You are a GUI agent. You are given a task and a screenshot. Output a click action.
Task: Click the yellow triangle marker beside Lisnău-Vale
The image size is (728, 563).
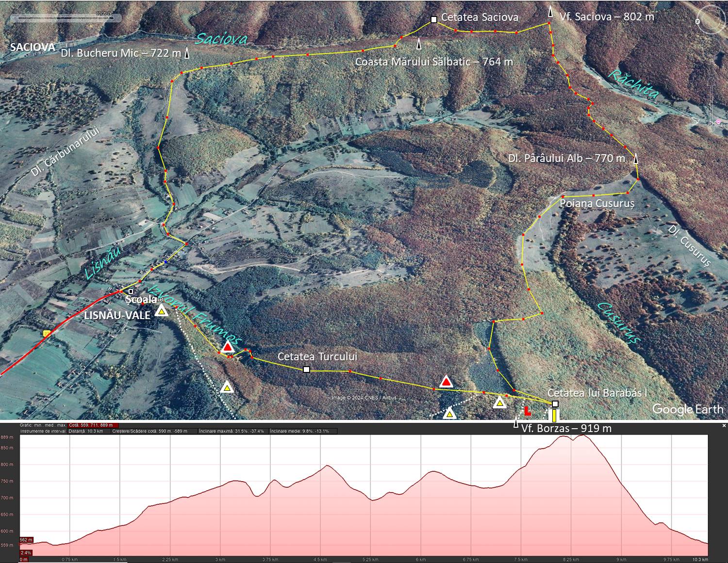click(162, 311)
